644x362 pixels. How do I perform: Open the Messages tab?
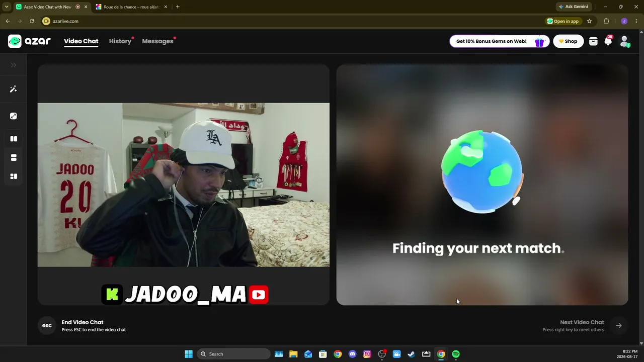point(157,41)
